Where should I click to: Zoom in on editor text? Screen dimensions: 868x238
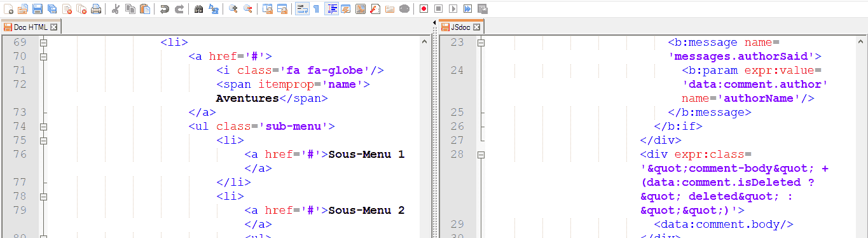233,9
